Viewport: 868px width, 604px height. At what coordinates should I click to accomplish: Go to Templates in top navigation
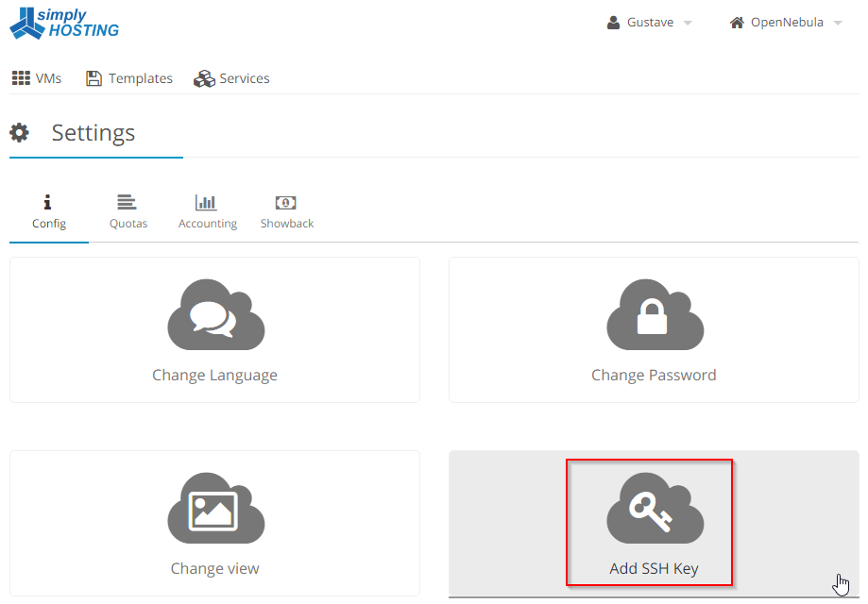point(129,78)
